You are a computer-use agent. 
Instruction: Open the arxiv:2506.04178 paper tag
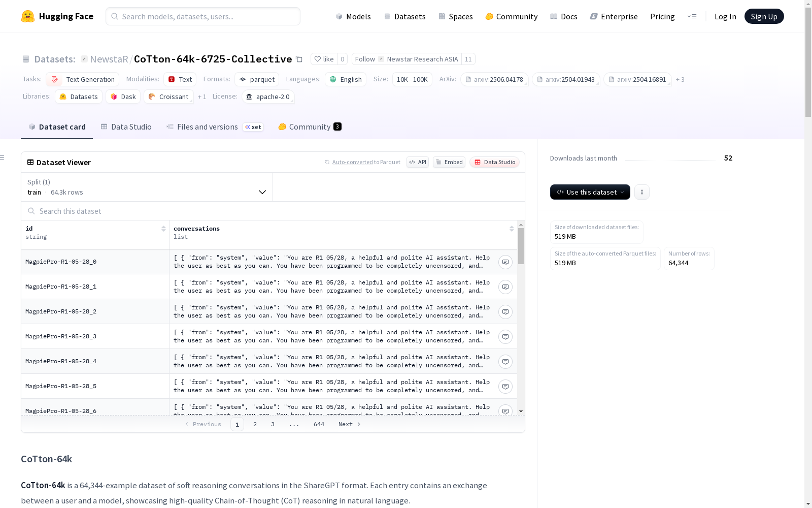tap(494, 79)
